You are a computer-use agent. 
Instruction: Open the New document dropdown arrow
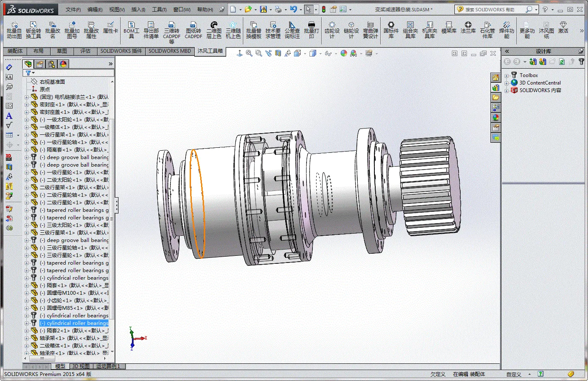pos(240,10)
